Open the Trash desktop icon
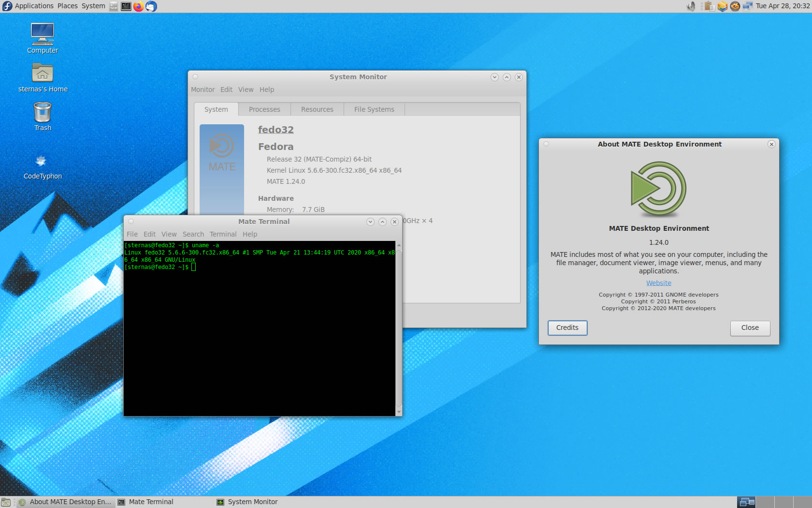The height and width of the screenshot is (508, 812). [x=43, y=117]
